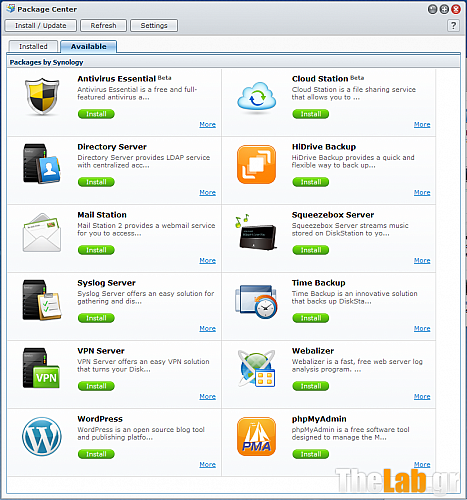
Task: Install the phpMyAdmin package
Action: pos(311,454)
